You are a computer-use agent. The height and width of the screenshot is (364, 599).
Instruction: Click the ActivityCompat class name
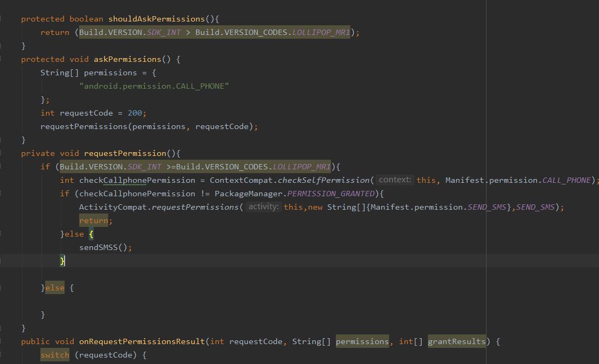pos(112,207)
